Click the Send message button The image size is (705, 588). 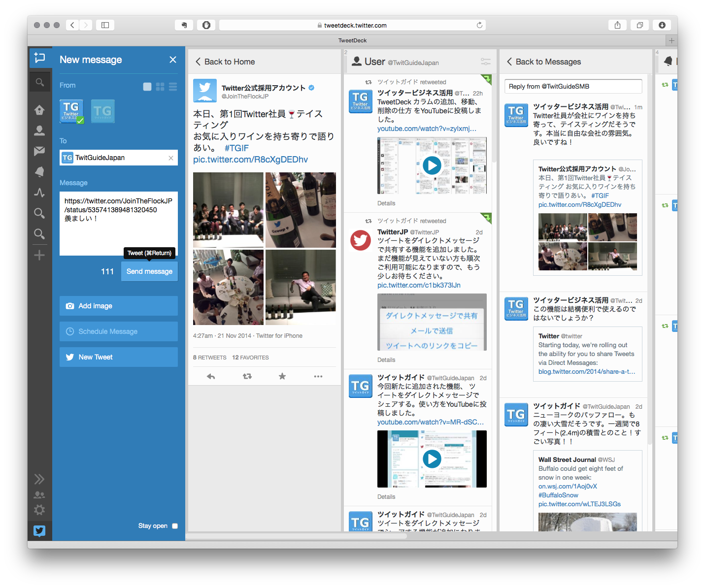[149, 271]
